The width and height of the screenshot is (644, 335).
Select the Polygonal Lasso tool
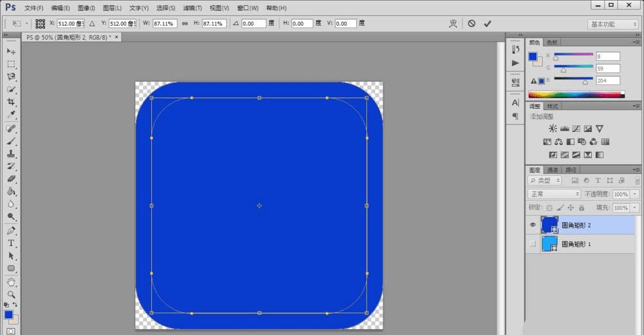11,77
